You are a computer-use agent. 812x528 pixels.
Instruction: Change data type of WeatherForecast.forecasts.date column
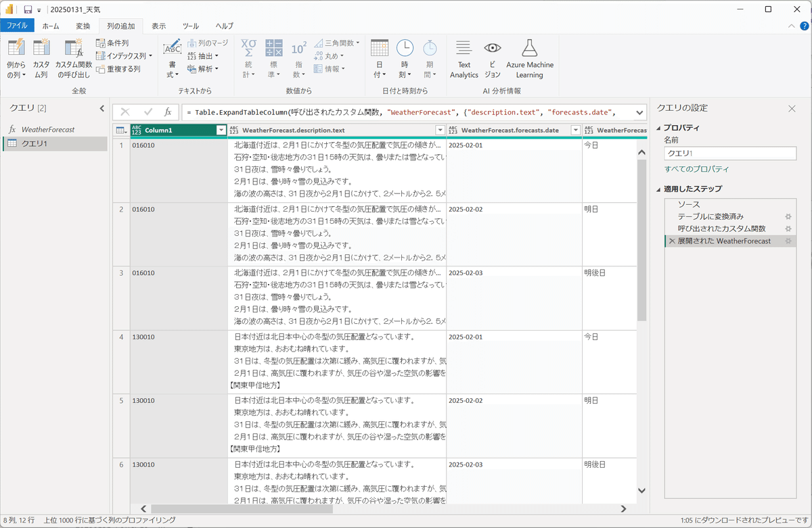coord(453,130)
